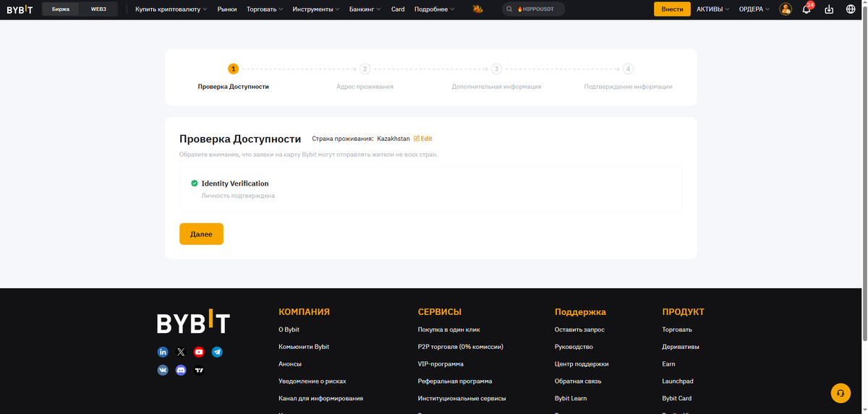This screenshot has width=868, height=414.
Task: Expand the Банкинг dropdown menu
Action: pyautogui.click(x=365, y=9)
